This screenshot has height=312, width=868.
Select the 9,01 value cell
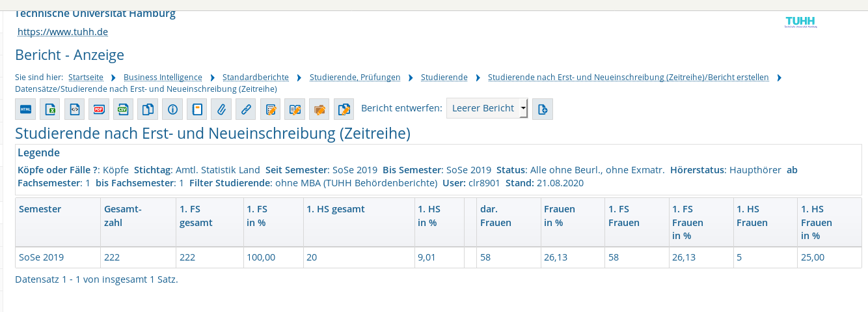[439, 257]
